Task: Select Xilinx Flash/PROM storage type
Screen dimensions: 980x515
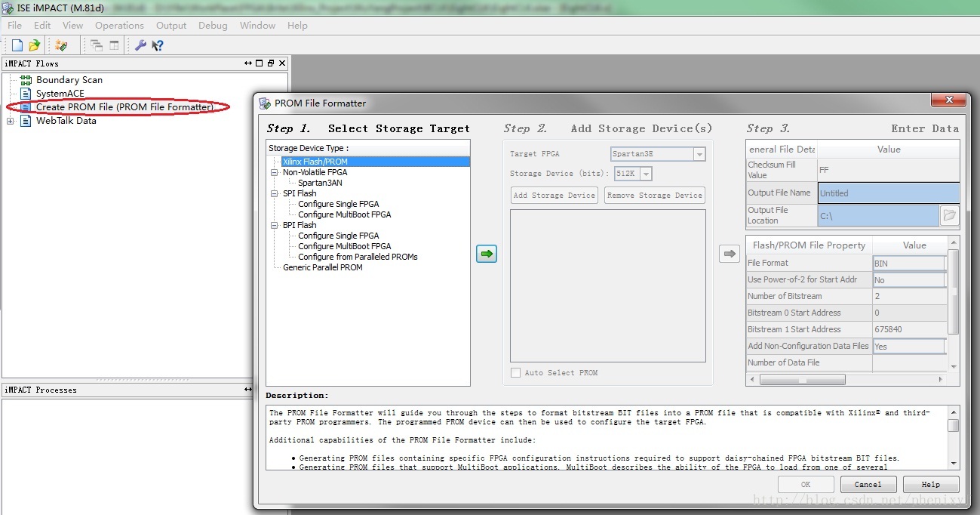Action: click(x=315, y=162)
